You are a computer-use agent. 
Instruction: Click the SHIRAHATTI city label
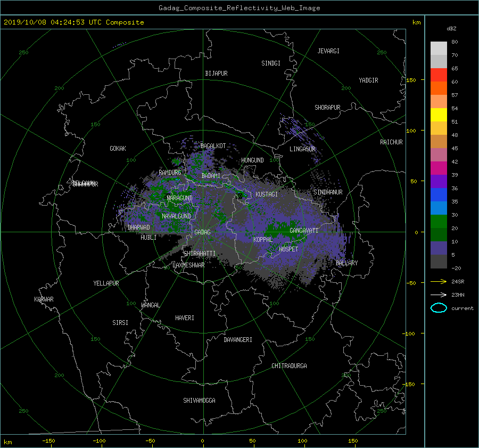(x=200, y=254)
